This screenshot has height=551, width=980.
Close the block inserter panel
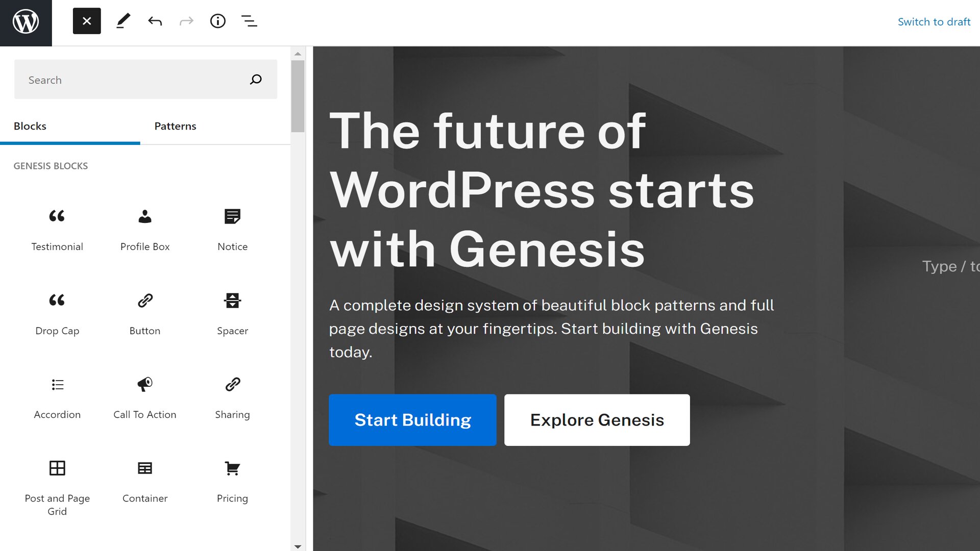tap(87, 21)
